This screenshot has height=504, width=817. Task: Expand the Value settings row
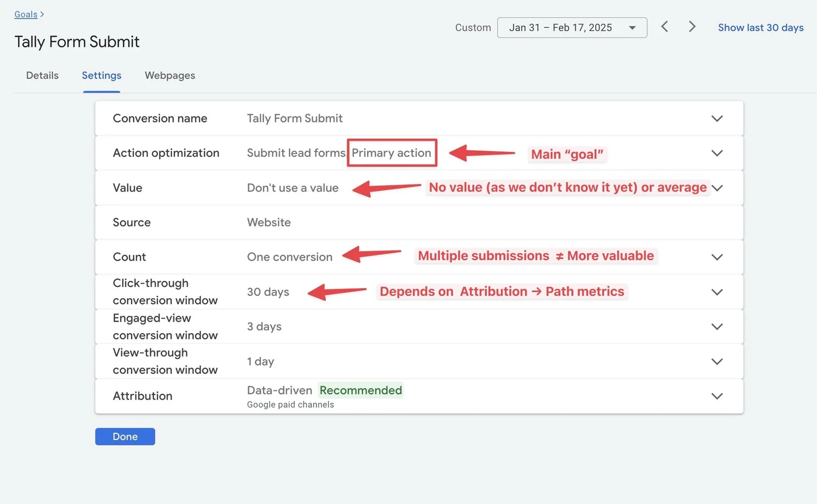[x=717, y=188]
